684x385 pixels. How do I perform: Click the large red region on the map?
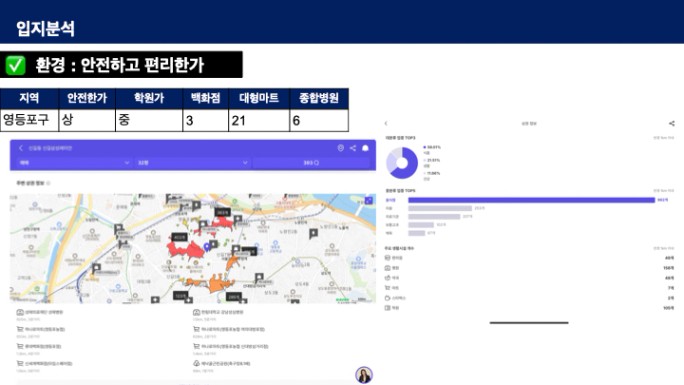pos(185,250)
